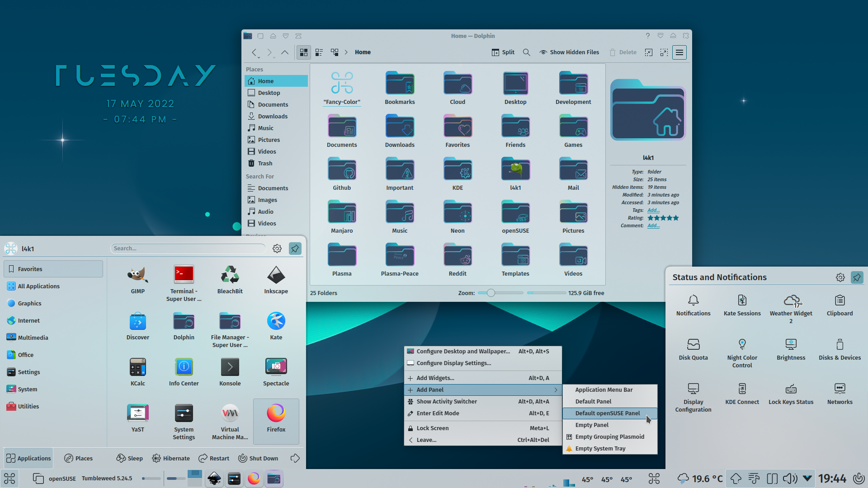Switch Dolphin to compact view mode
This screenshot has height=488, width=868.
(319, 52)
